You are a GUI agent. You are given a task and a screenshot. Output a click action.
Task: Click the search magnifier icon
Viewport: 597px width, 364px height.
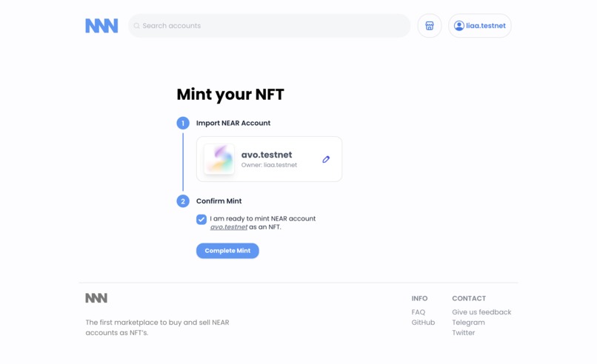click(x=137, y=26)
